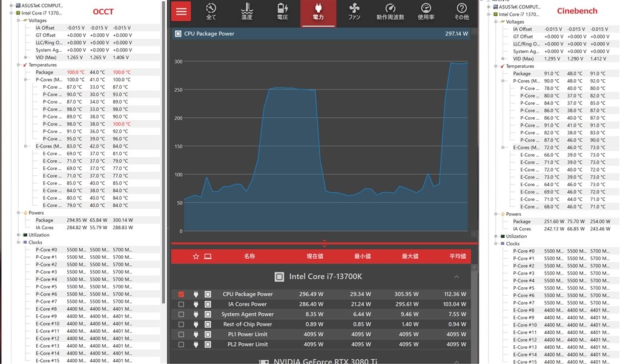The width and height of the screenshot is (620, 364).
Task: Select the 全て all-sensors icon
Action: pyautogui.click(x=211, y=11)
